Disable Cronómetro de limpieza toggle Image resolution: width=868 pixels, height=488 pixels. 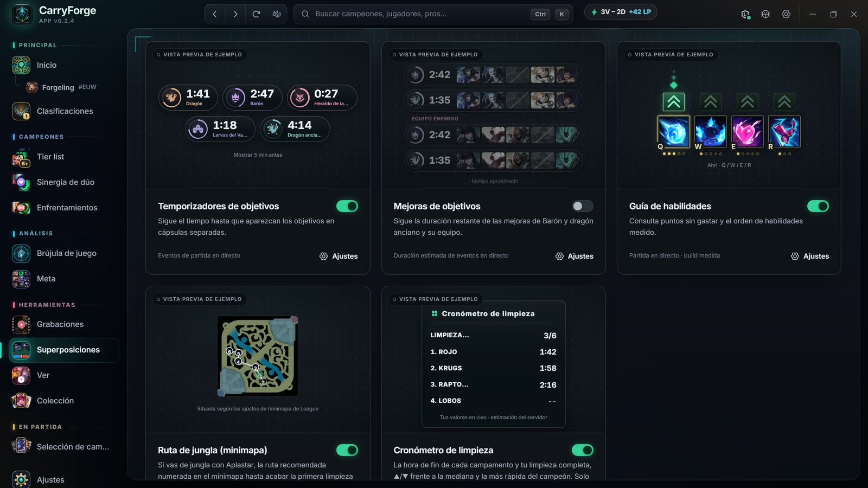click(583, 450)
